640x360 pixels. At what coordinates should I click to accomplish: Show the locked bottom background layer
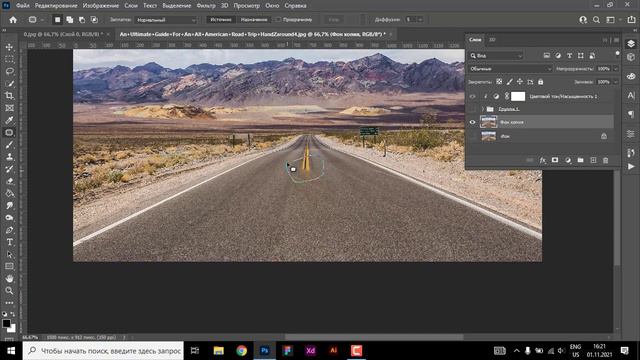473,136
